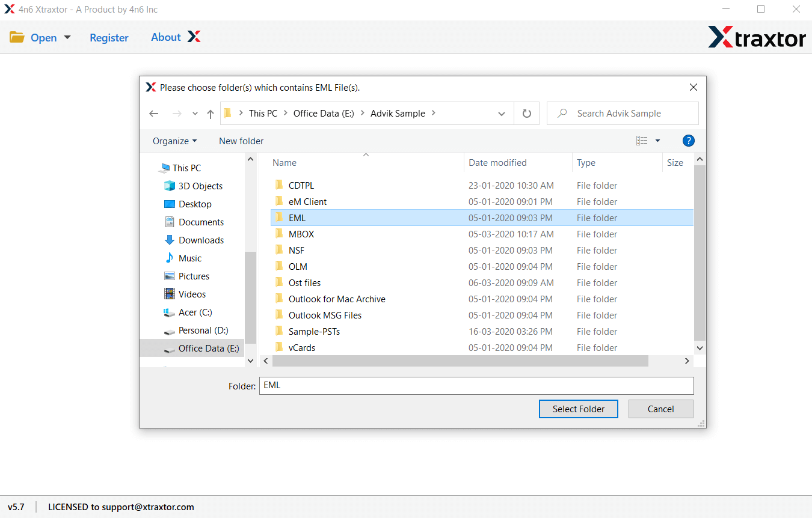
Task: Select 3D Objects in the sidebar
Action: (194, 186)
